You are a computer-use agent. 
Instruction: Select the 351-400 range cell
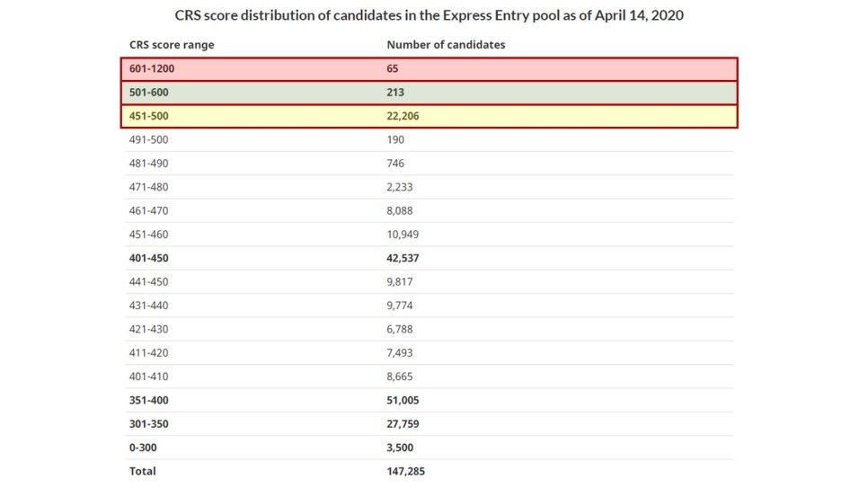(x=148, y=401)
